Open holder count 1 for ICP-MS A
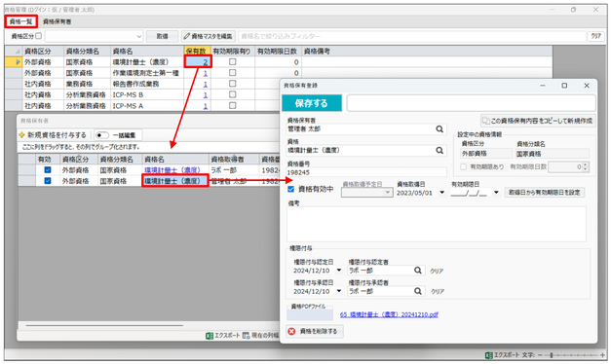This screenshot has width=611, height=364. coord(206,105)
